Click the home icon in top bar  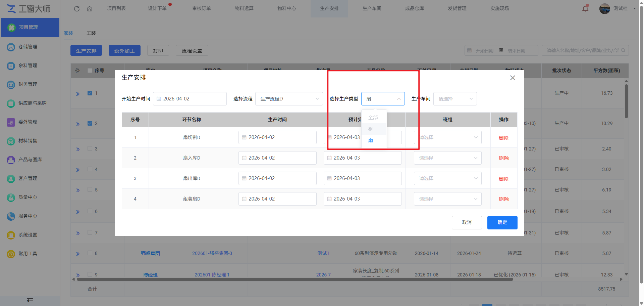[x=90, y=9]
